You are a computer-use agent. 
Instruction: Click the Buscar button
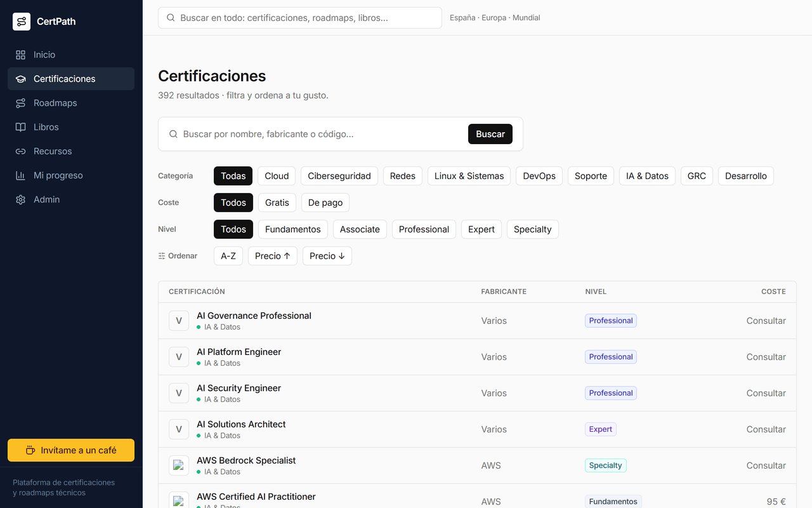(x=490, y=134)
